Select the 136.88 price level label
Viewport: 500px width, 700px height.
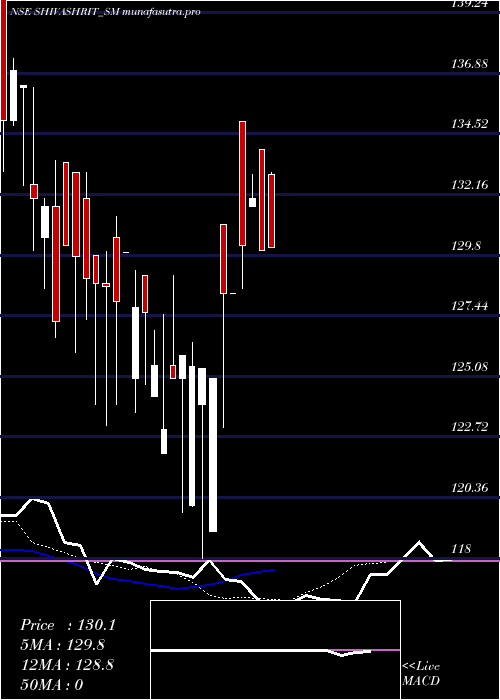pos(469,64)
